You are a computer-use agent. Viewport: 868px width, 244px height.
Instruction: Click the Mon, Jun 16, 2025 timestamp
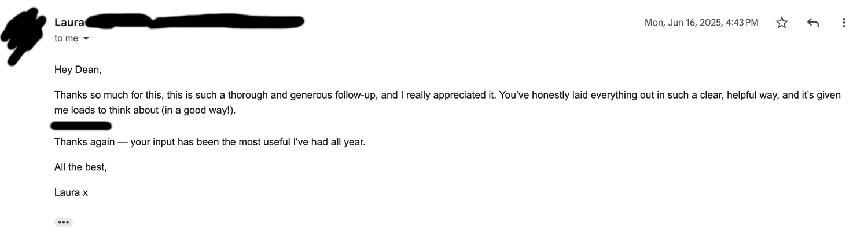point(701,23)
